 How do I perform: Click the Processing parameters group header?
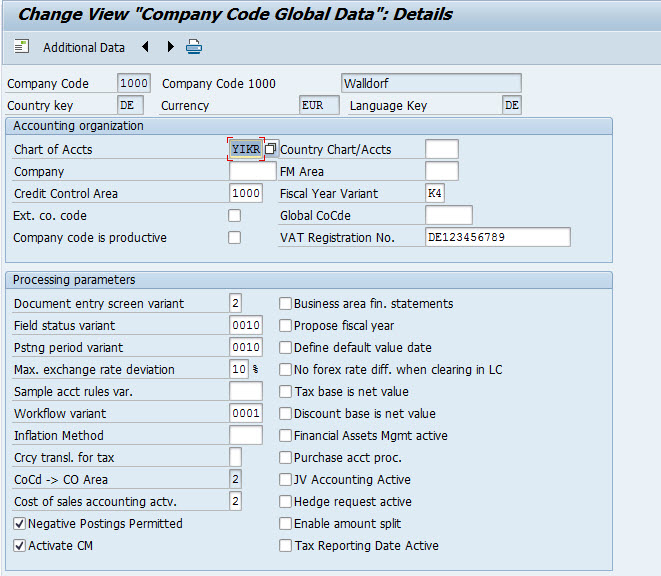[309, 280]
